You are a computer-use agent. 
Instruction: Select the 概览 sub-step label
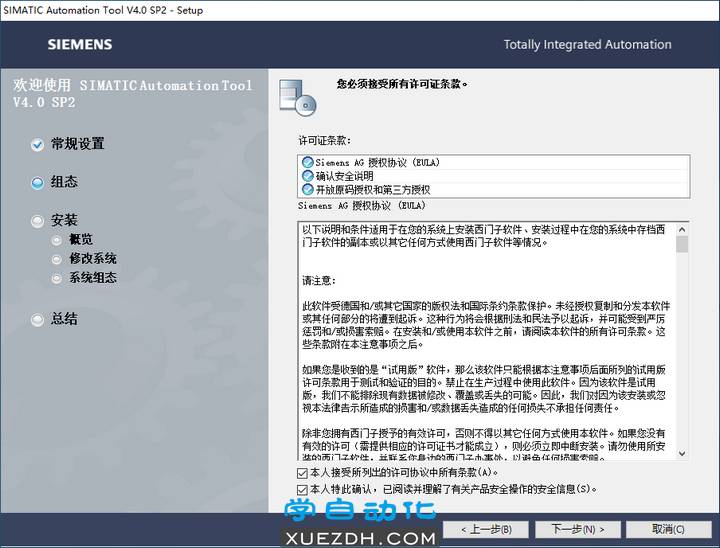[81, 239]
